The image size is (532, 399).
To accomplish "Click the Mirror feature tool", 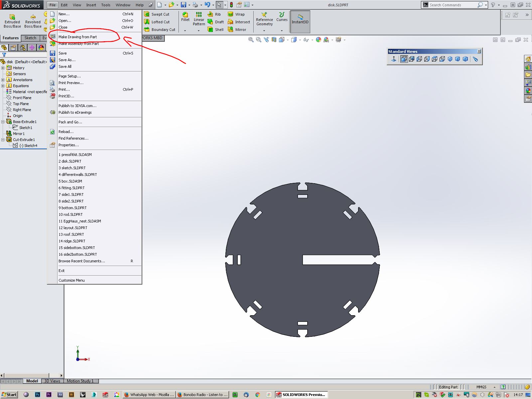I will [x=237, y=30].
